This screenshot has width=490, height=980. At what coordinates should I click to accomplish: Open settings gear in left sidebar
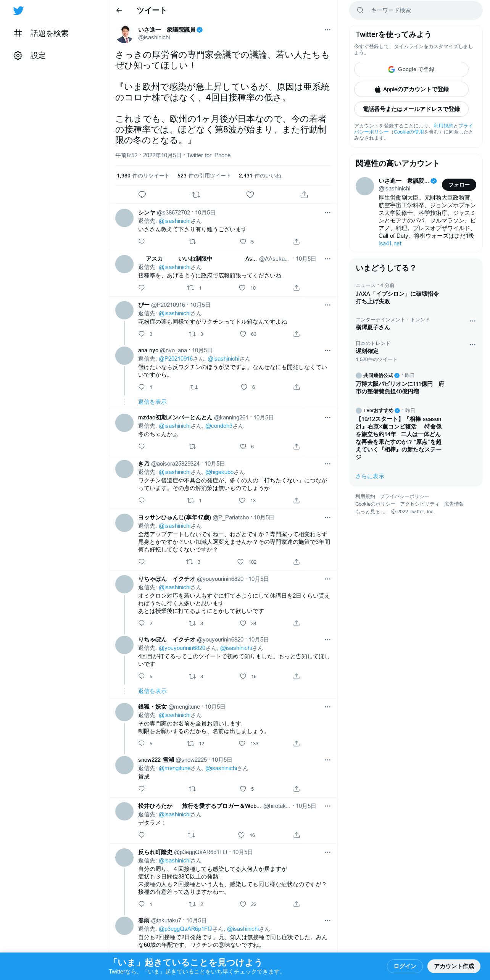[18, 56]
